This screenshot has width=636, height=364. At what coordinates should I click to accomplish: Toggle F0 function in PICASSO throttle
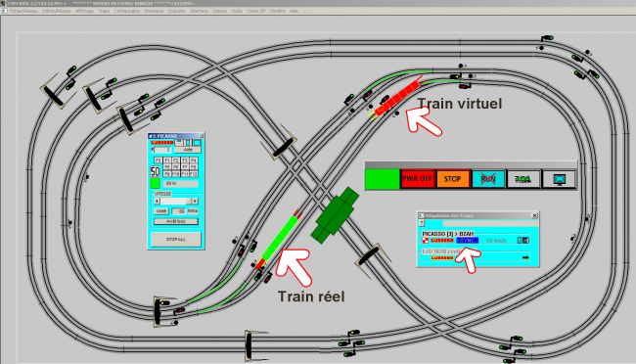(x=159, y=160)
